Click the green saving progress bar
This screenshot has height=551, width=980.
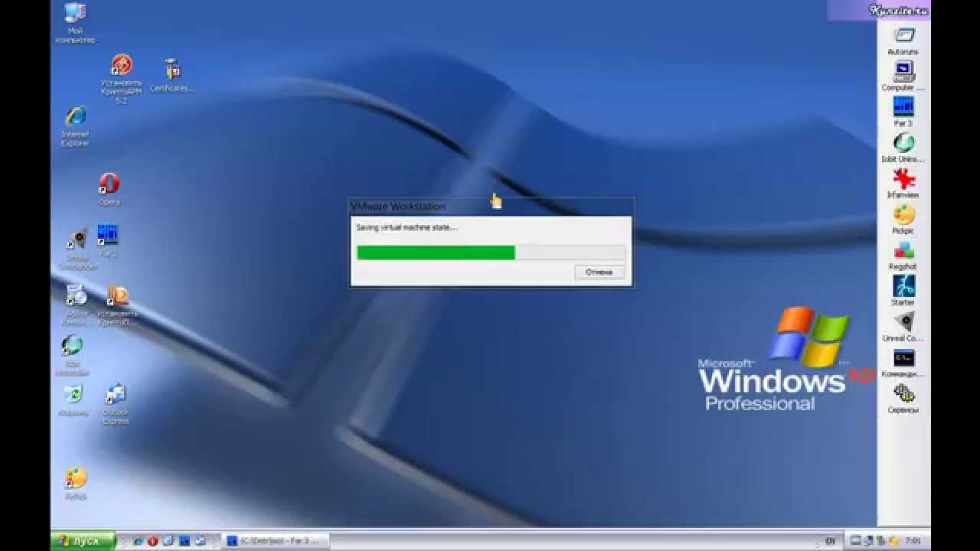(491, 253)
